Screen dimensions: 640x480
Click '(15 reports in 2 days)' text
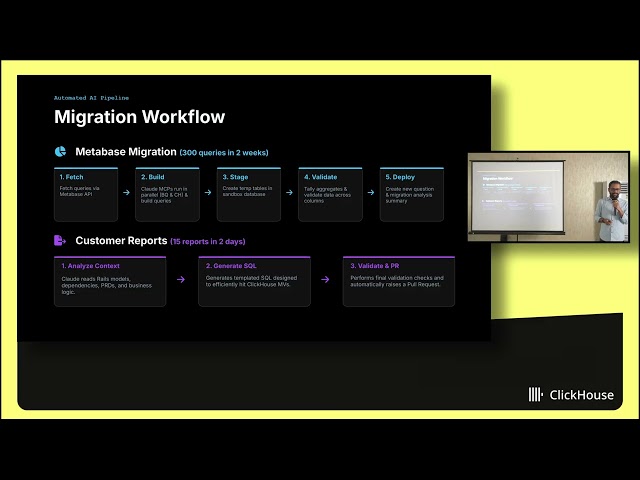click(208, 242)
